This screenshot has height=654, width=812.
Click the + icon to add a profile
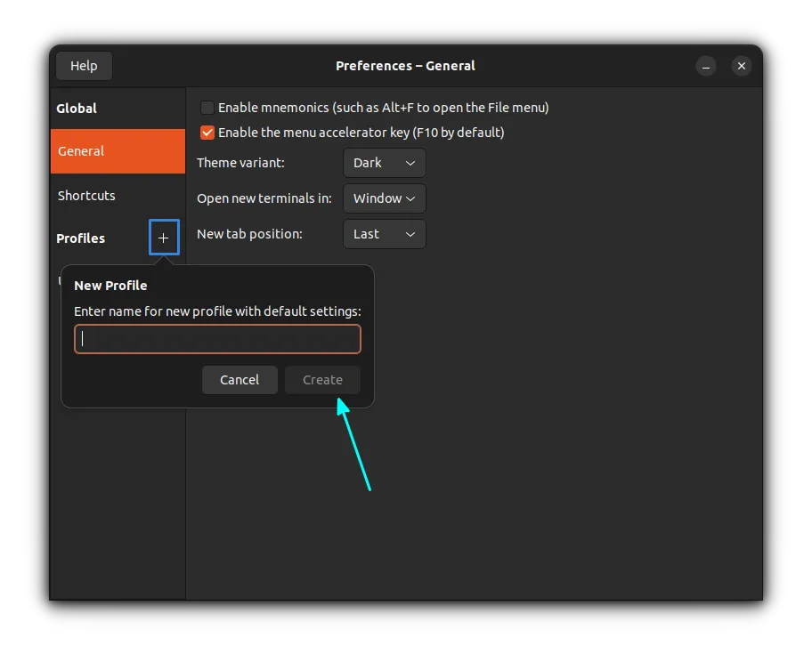click(x=164, y=238)
